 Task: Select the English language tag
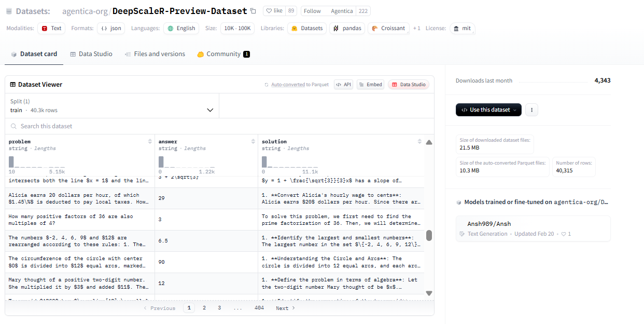tap(181, 29)
